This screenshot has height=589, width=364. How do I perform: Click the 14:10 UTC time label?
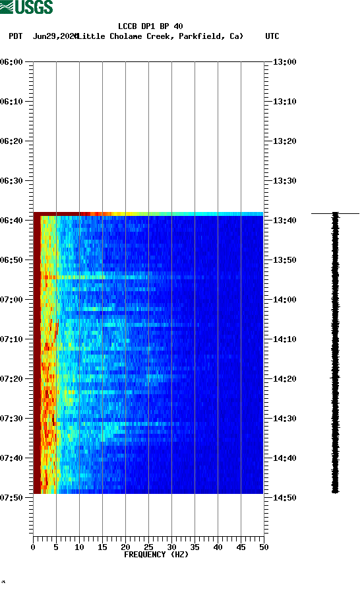point(284,339)
